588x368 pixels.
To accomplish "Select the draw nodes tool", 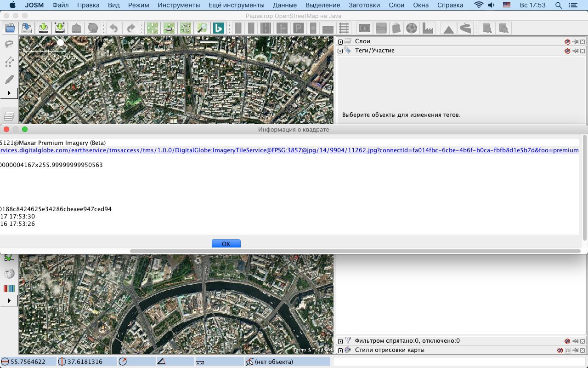I will [9, 62].
